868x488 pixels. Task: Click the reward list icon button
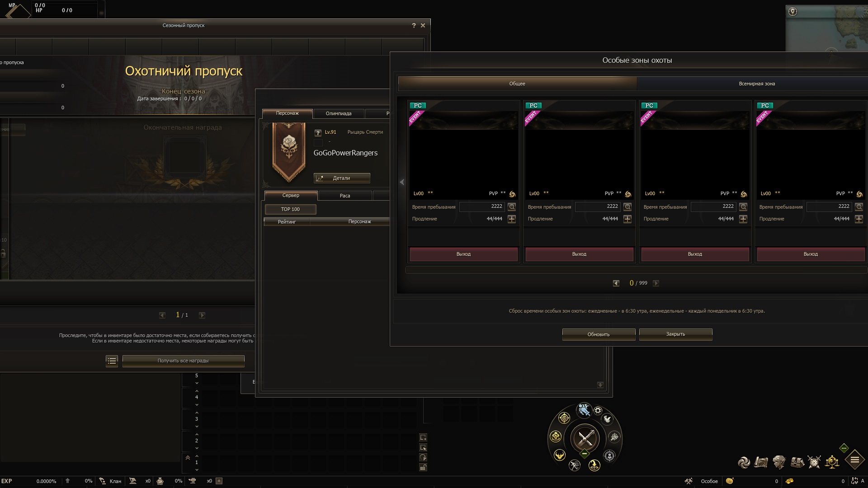coord(112,361)
